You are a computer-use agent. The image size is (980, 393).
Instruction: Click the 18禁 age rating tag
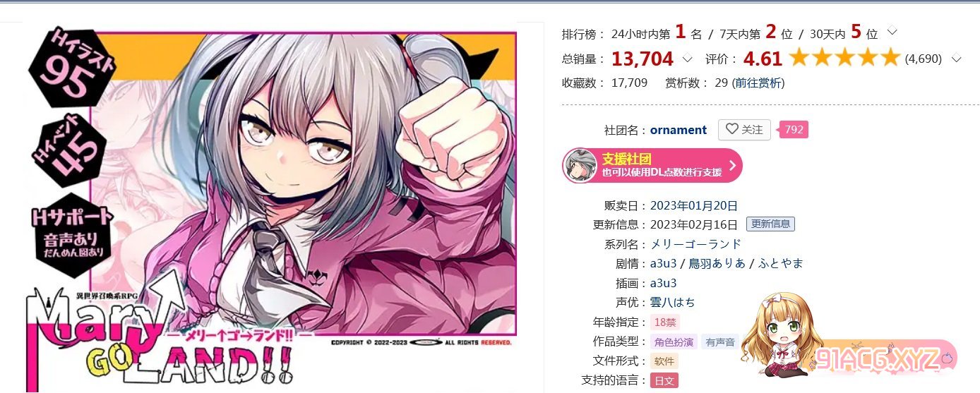(664, 322)
